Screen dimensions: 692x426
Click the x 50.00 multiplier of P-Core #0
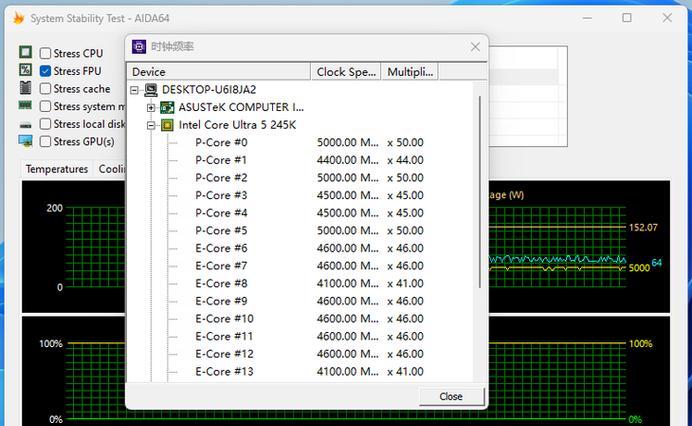(x=405, y=143)
